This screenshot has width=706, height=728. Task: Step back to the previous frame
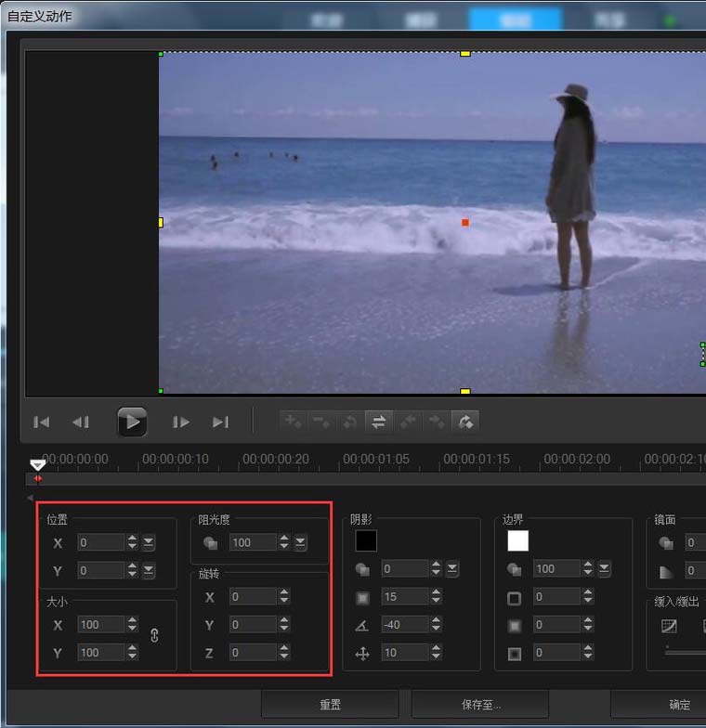(x=81, y=422)
